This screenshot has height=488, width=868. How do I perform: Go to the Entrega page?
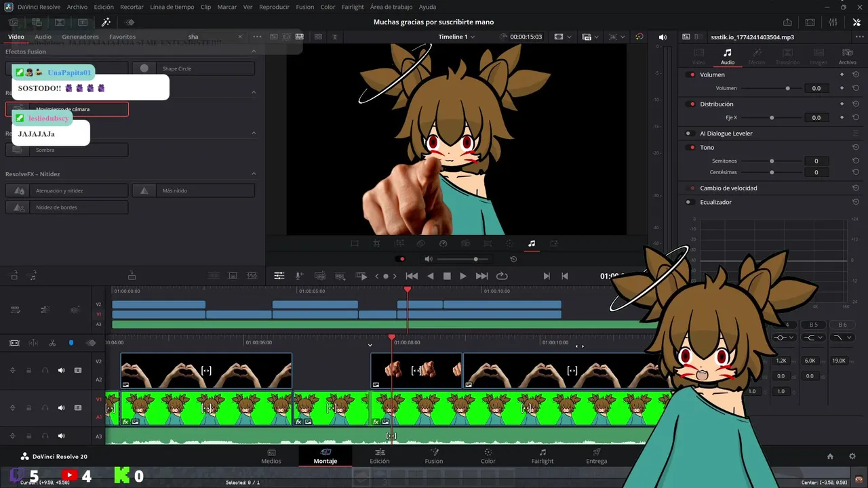(597, 456)
